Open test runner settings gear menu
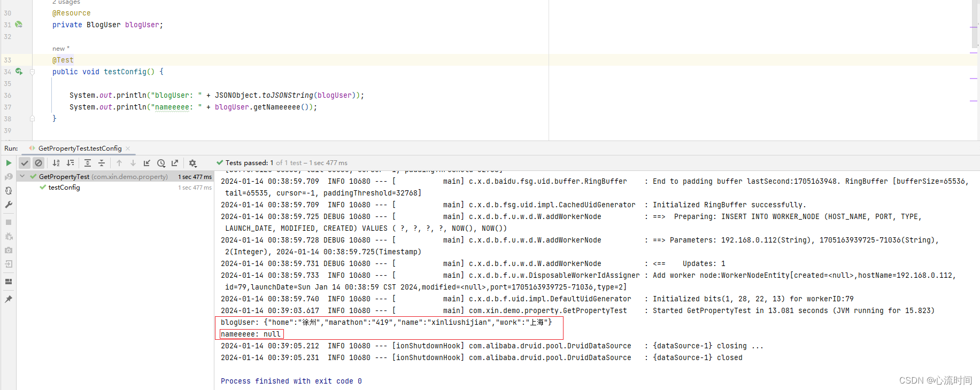The image size is (980, 390). (x=193, y=163)
